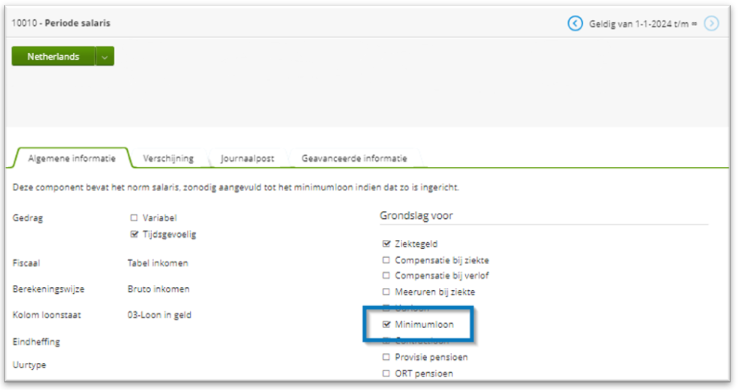Image resolution: width=738 pixels, height=390 pixels.
Task: Go to next validity period arrow
Action: click(x=711, y=23)
